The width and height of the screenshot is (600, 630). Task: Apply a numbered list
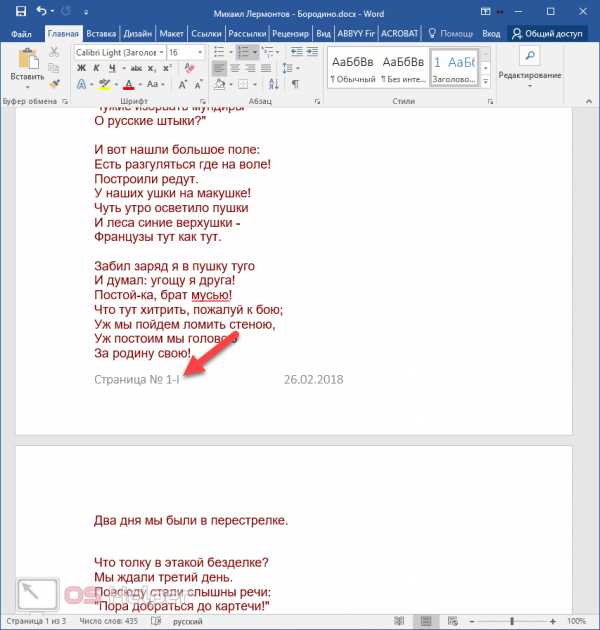tap(244, 52)
